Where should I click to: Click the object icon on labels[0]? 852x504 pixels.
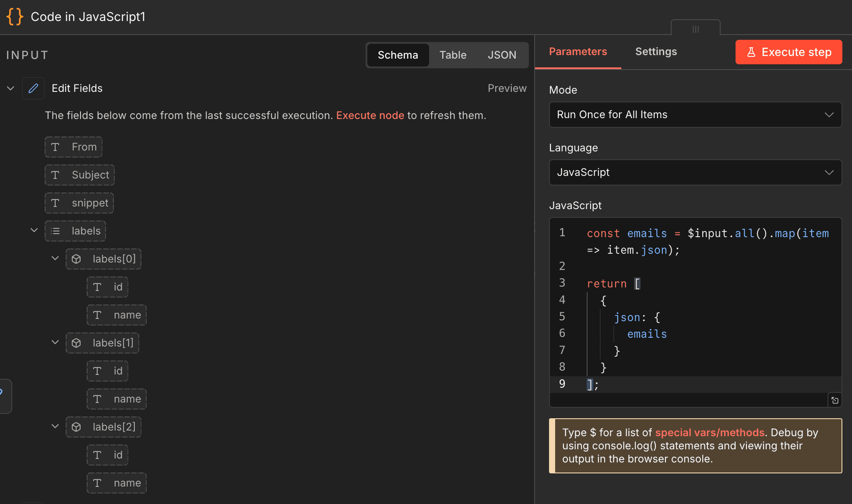77,259
